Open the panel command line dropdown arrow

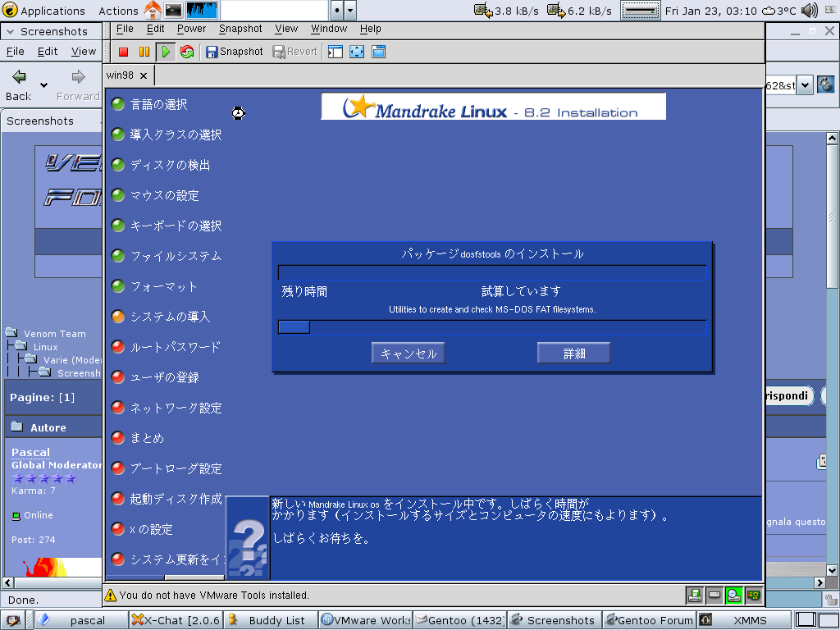click(x=350, y=10)
